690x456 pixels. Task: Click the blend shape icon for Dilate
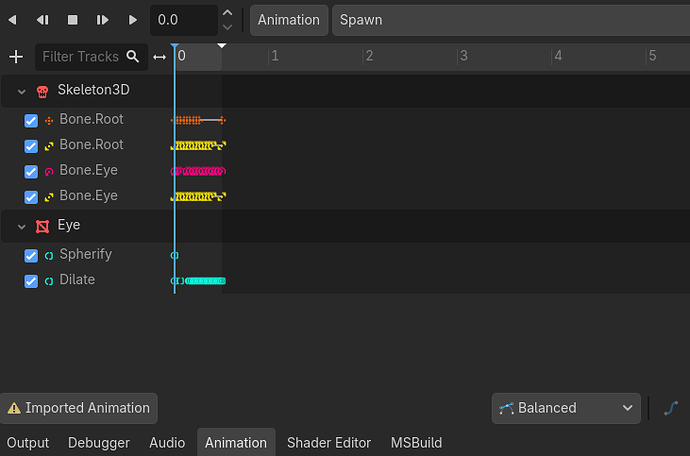[x=49, y=281]
